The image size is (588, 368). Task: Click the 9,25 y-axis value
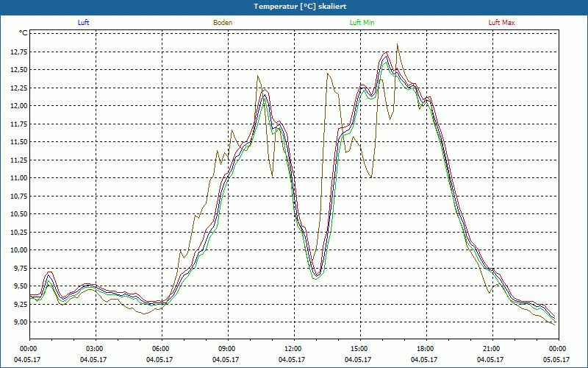click(x=21, y=304)
